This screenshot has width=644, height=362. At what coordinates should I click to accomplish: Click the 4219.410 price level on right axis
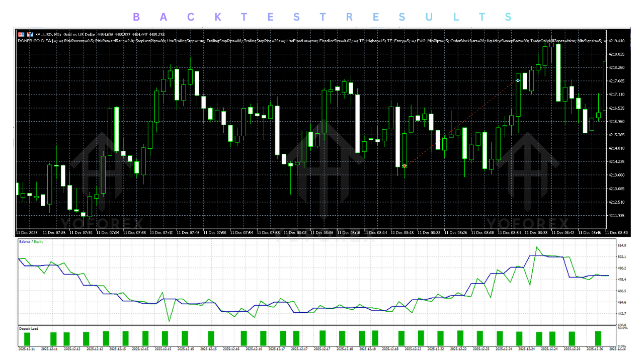tap(617, 41)
